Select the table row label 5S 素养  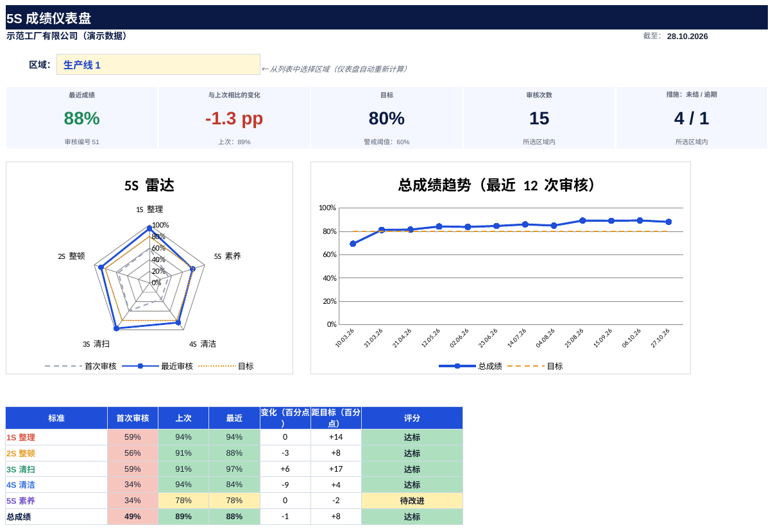pyautogui.click(x=21, y=501)
